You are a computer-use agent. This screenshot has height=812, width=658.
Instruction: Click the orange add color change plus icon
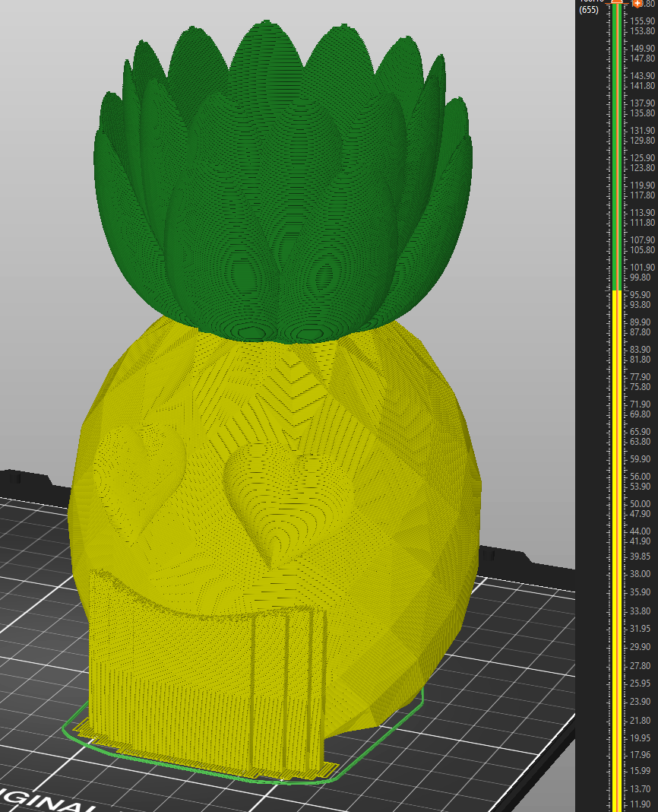click(637, 3)
